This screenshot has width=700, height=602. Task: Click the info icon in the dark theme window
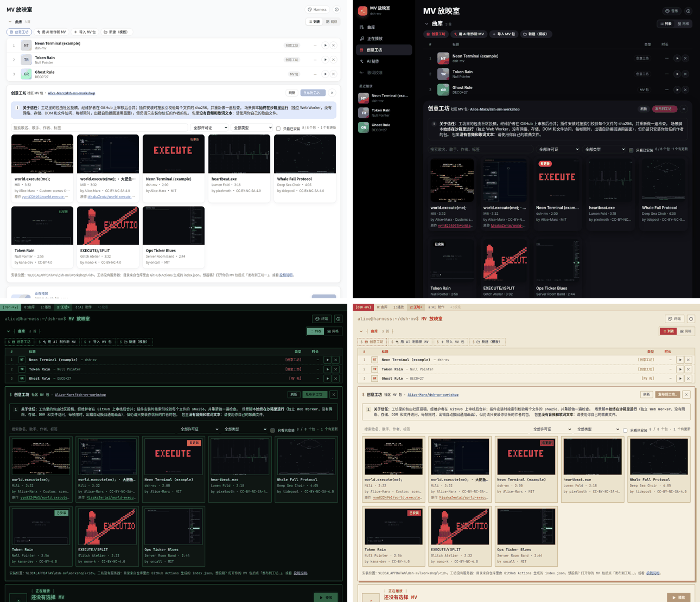click(688, 11)
